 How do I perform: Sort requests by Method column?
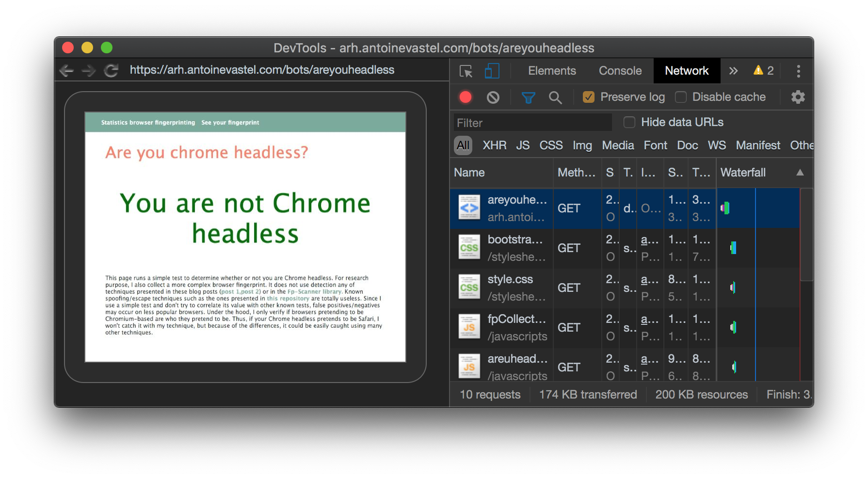coord(577,173)
